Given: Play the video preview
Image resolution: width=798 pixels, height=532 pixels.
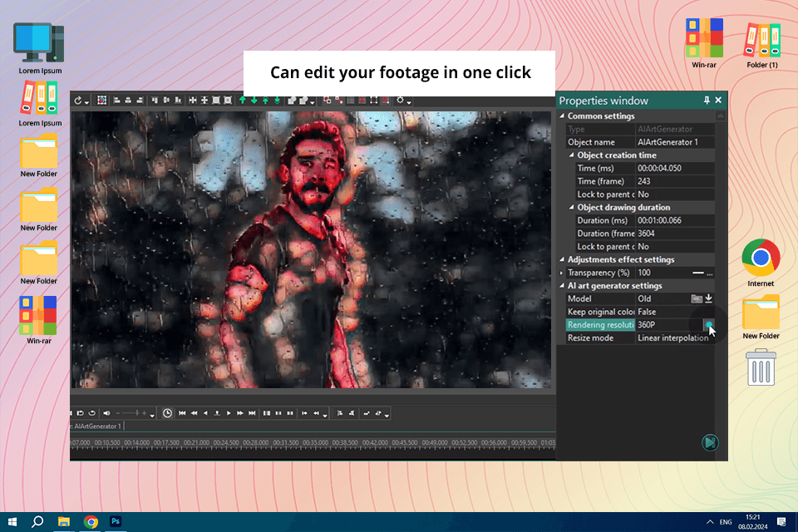Looking at the screenshot, I should 229,413.
